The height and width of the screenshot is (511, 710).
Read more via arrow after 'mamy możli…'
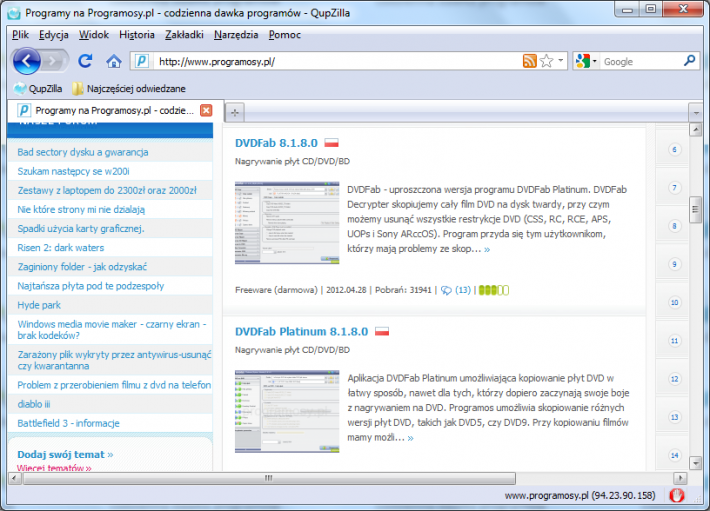[x=410, y=438]
